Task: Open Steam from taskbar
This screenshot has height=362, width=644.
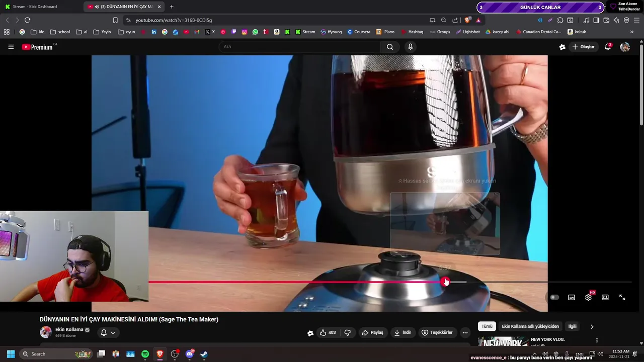Action: (x=204, y=354)
